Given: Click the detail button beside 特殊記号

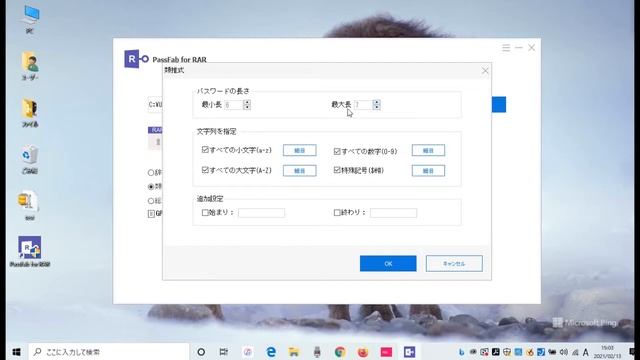Looking at the screenshot, I should tap(428, 171).
